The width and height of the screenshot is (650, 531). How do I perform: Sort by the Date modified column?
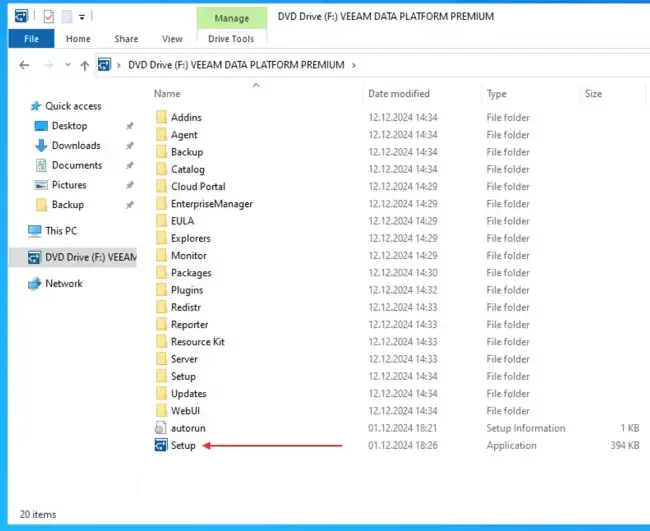pyautogui.click(x=399, y=94)
